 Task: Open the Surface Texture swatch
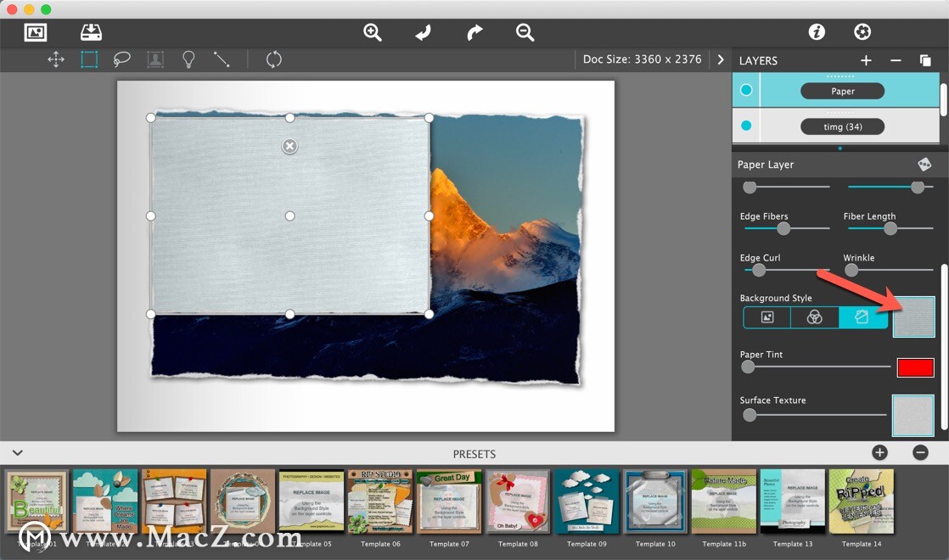913,416
